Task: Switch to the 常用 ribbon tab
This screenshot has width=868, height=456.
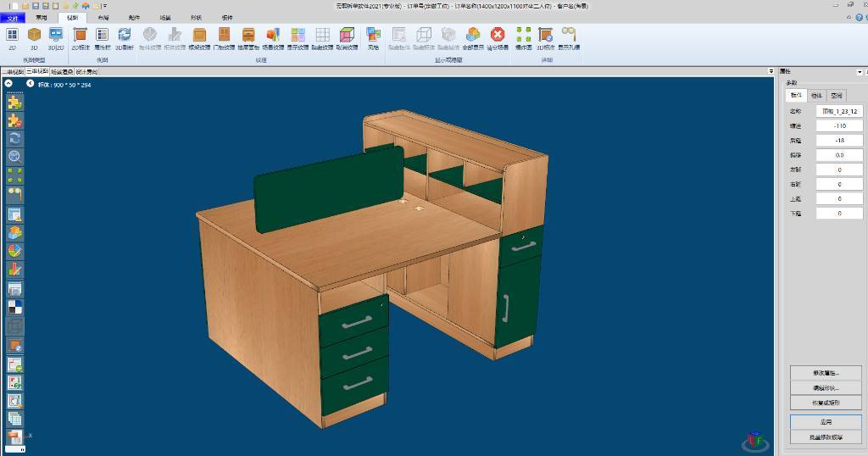Action: [42, 18]
